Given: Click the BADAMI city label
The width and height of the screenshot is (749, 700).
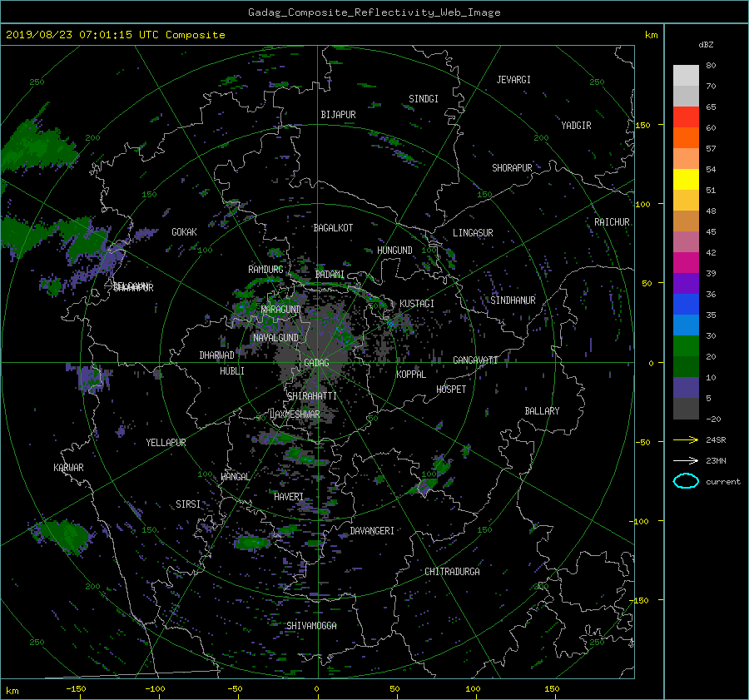Looking at the screenshot, I should (x=330, y=275).
